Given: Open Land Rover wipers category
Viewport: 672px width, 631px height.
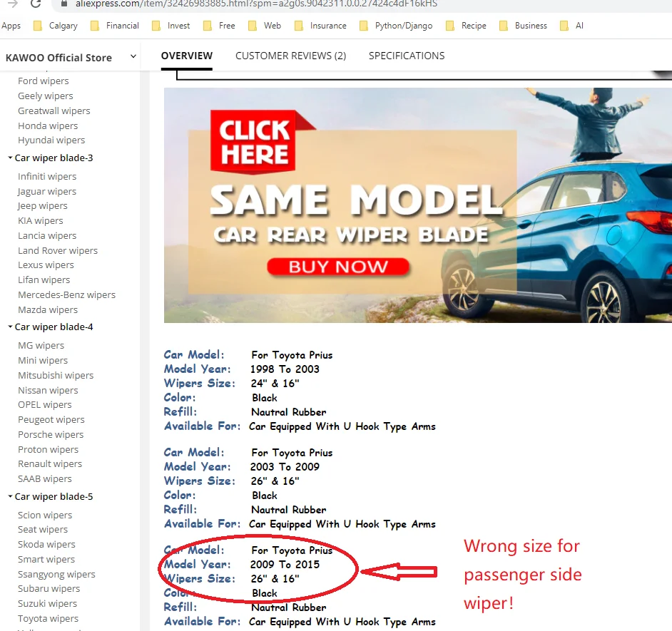Looking at the screenshot, I should (58, 250).
